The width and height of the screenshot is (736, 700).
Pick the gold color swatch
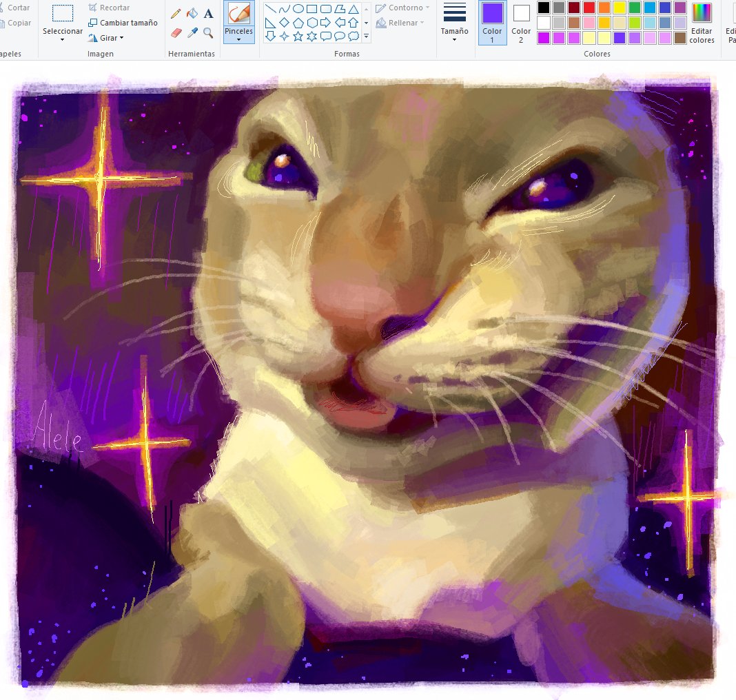tap(604, 23)
